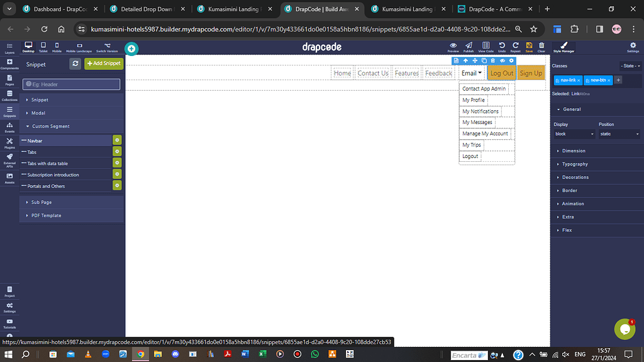
Task: Open the Layers panel
Action: 9,47
